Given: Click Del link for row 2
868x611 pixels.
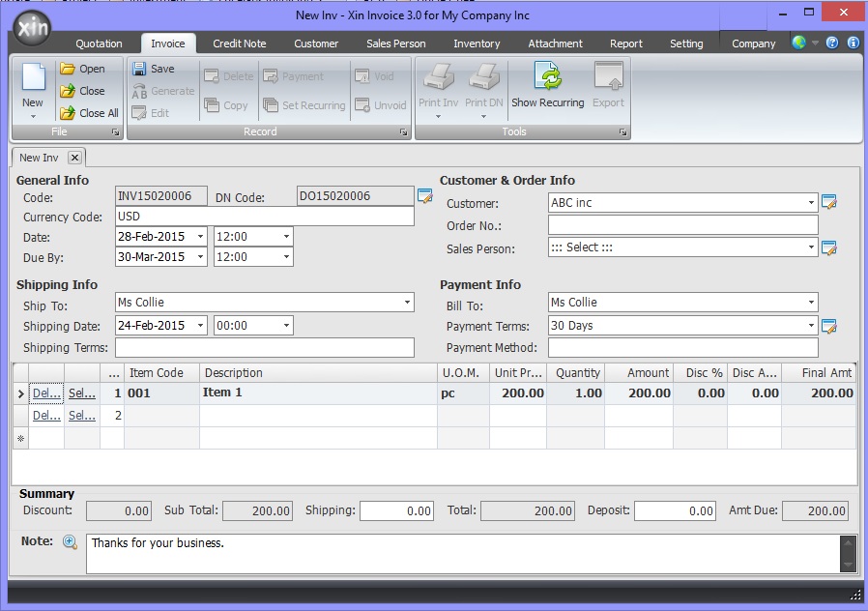Looking at the screenshot, I should (x=46, y=416).
